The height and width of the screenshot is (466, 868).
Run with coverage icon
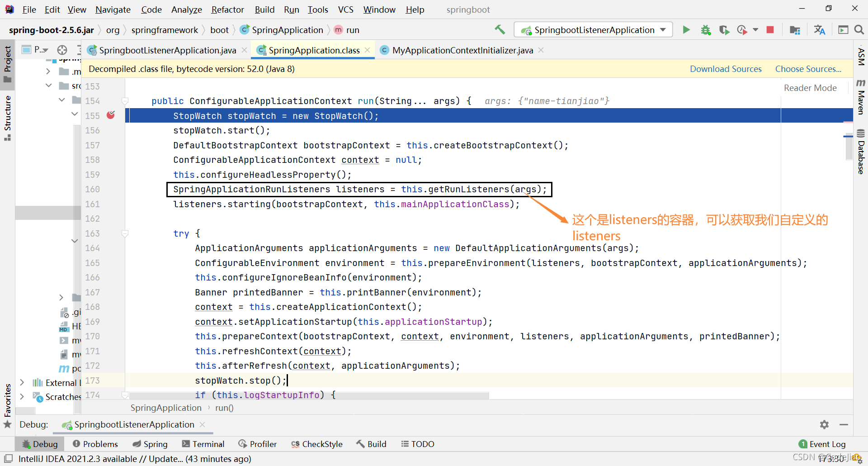[724, 30]
